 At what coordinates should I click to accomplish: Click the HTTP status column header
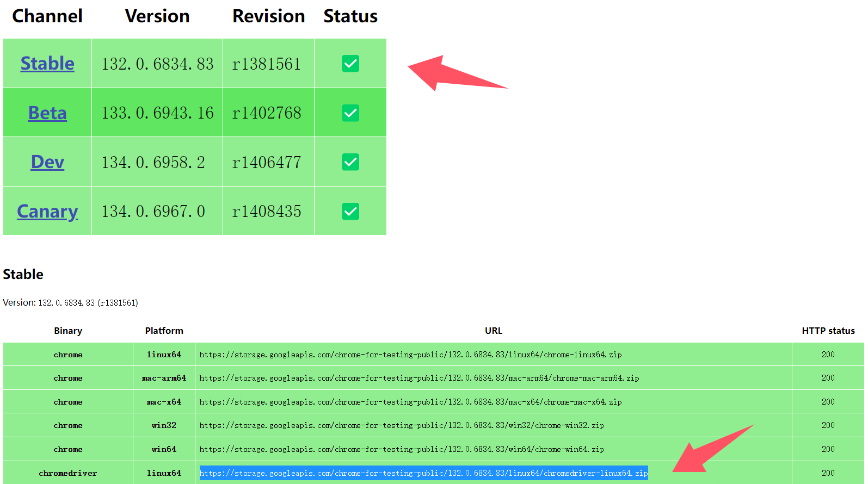point(828,331)
